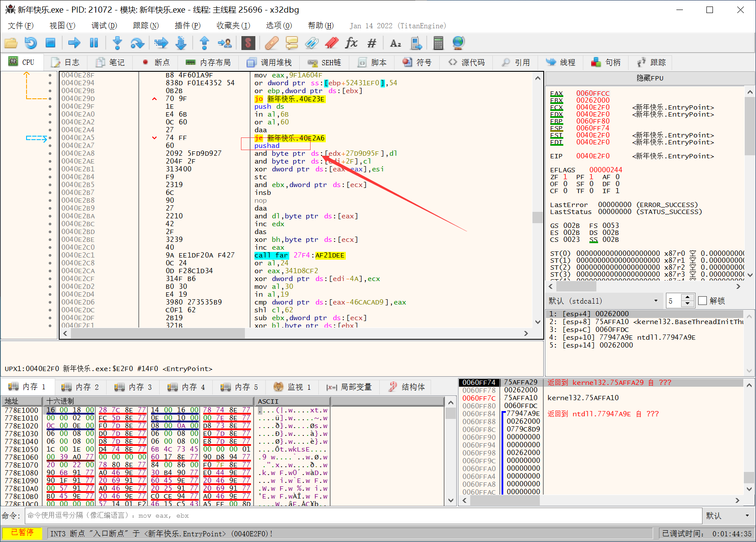
Task: Open the 调试(D) menu
Action: coord(104,26)
